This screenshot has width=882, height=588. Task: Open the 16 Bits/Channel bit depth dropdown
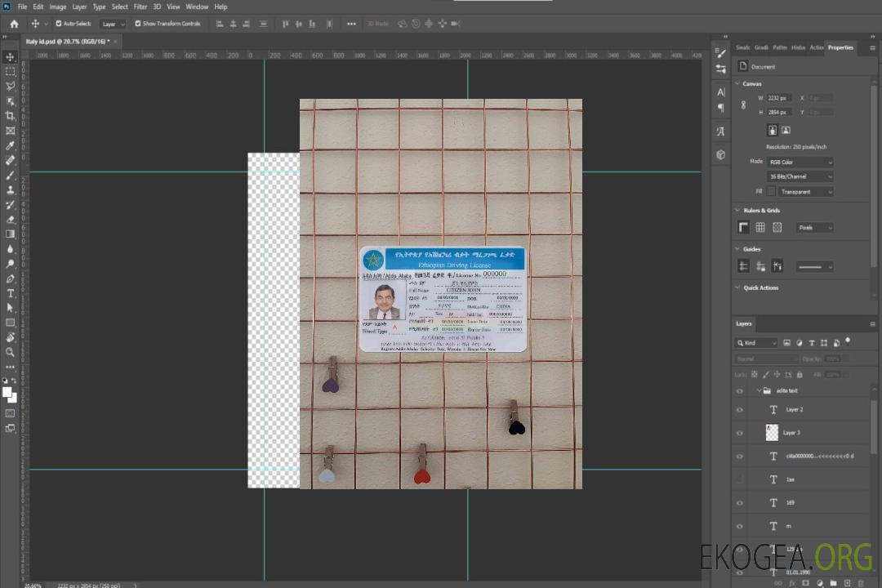pyautogui.click(x=800, y=176)
